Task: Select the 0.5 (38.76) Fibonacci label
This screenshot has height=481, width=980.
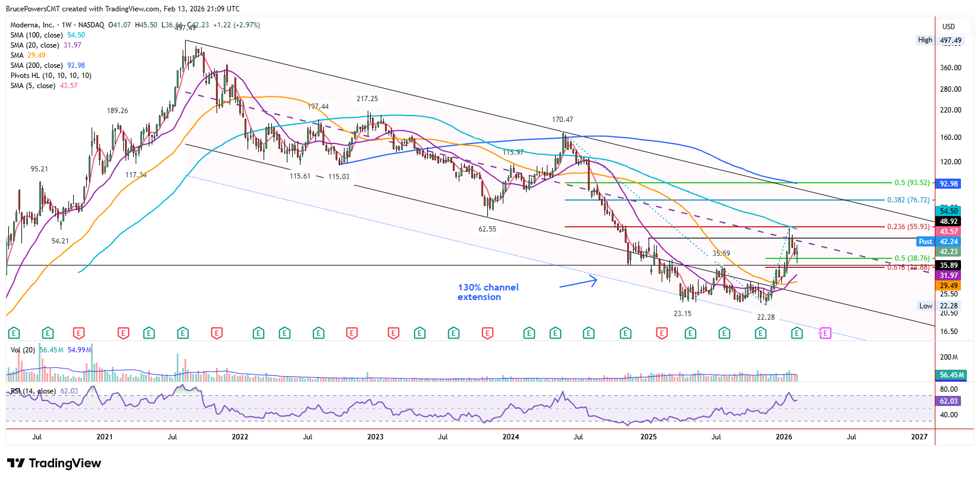Action: (x=912, y=258)
